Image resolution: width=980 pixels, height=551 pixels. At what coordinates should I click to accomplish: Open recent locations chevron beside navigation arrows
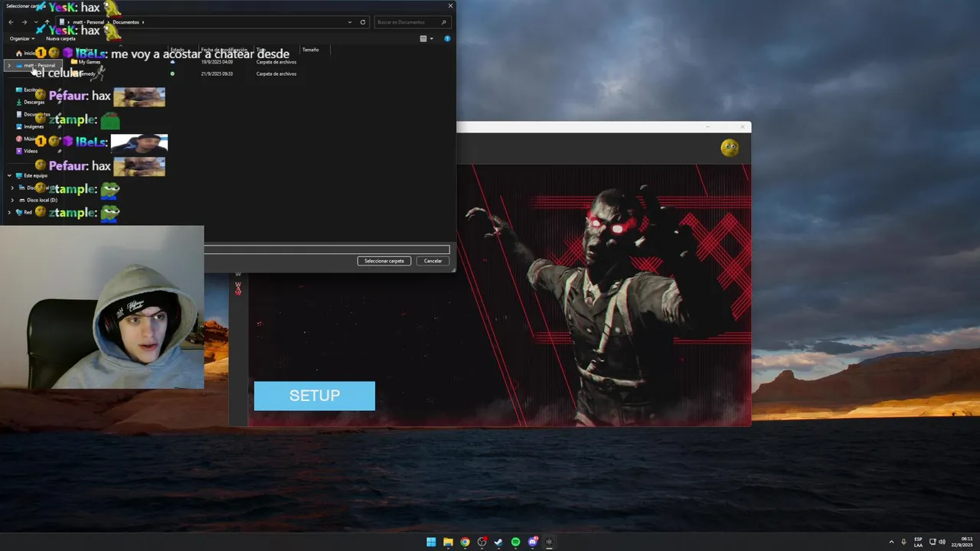coord(35,22)
